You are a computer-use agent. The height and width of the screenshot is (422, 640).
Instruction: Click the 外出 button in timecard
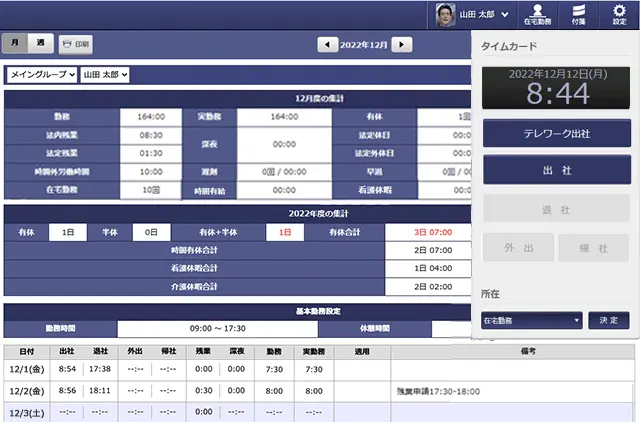(517, 247)
